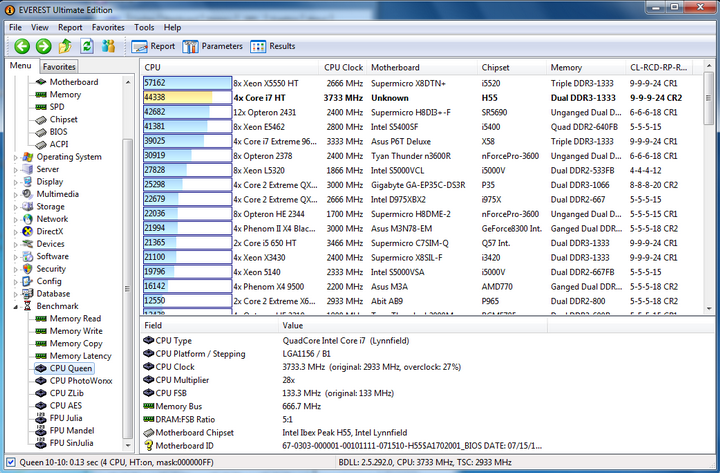
Task: Select CPU PhotoWorxx benchmark
Action: point(81,381)
